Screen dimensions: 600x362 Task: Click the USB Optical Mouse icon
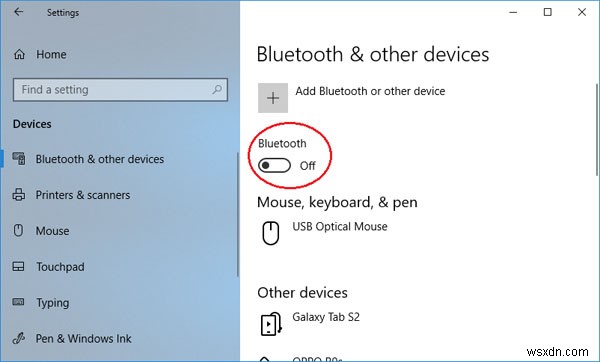point(271,233)
